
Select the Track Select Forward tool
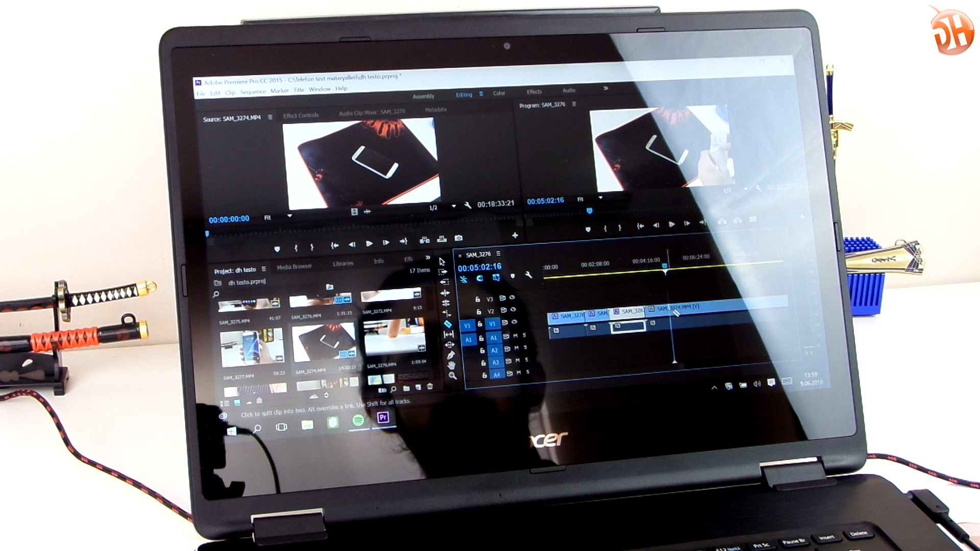tap(443, 272)
